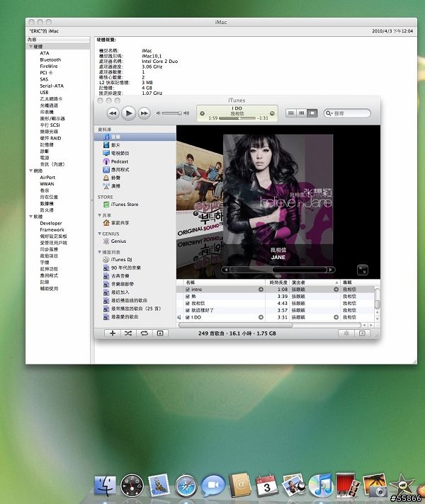
Task: Click the arrow icon beside I DO song name
Action: [261, 317]
